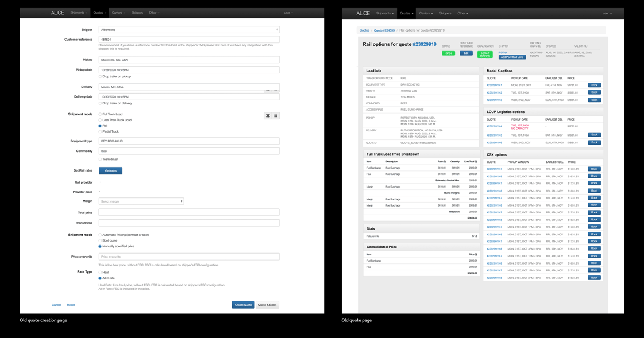Screen dimensions: 644x338
Task: Click the Price overwrite field
Action: [189, 257]
